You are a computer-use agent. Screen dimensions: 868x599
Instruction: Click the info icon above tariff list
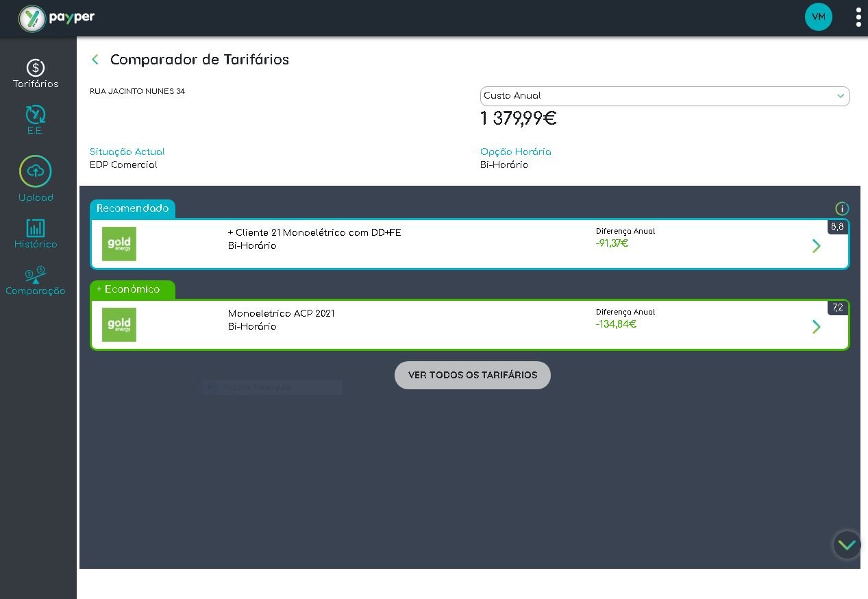[842, 209]
